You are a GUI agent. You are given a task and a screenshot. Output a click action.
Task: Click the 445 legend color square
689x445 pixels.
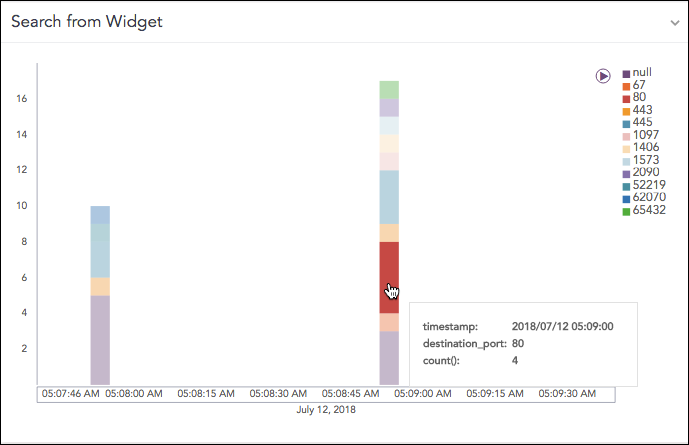[627, 123]
